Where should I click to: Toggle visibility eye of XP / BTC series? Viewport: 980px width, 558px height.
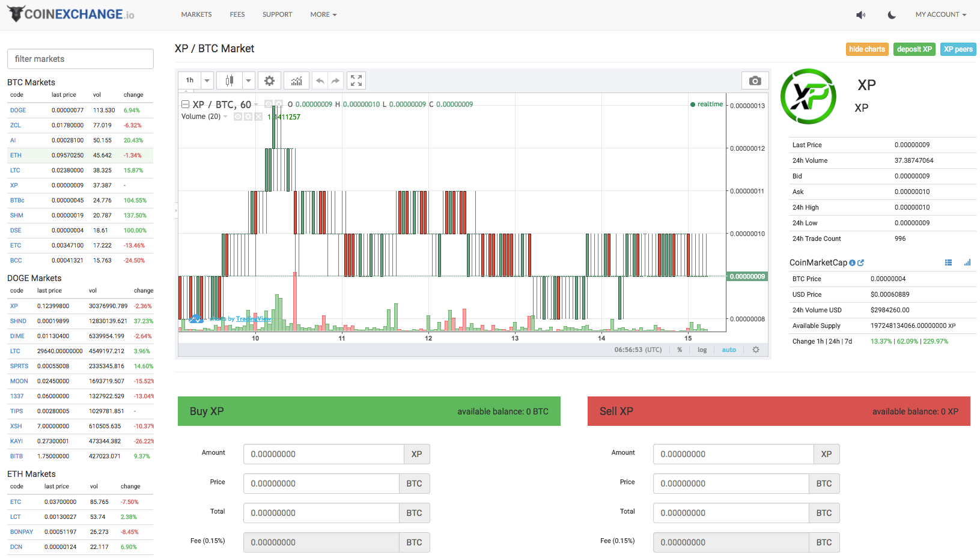click(x=269, y=104)
